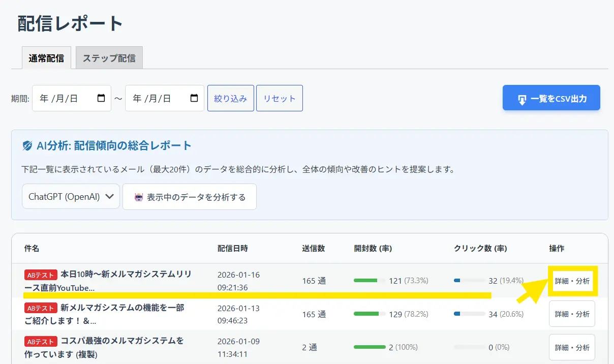Select the 通常配信 tab
Viewport: 614px width, 364px height.
click(46, 58)
